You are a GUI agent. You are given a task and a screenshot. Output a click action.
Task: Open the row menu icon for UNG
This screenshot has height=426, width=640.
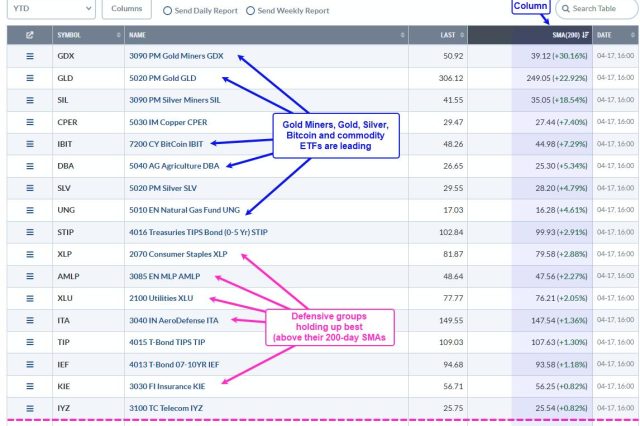(30, 209)
